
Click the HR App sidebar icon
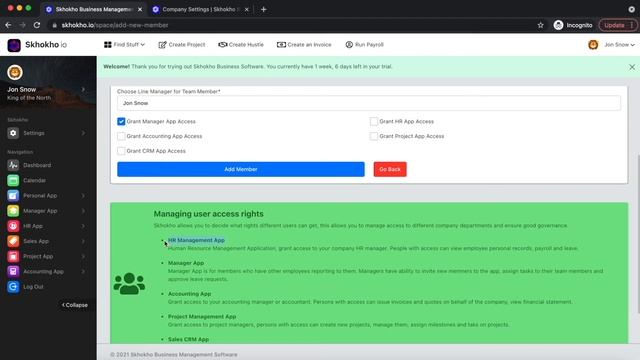point(13,226)
